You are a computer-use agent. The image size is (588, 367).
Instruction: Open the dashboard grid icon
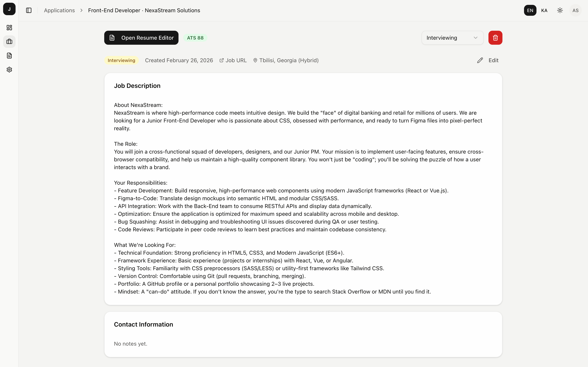(9, 28)
